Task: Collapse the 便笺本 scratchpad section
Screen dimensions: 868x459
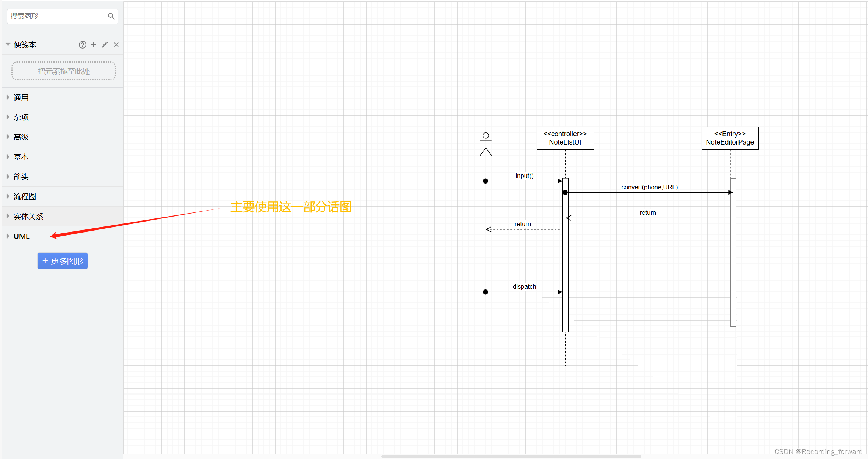Action: click(8, 44)
